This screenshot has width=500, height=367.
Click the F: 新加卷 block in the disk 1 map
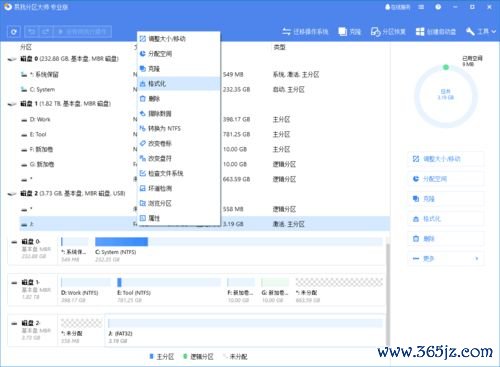[x=241, y=283]
